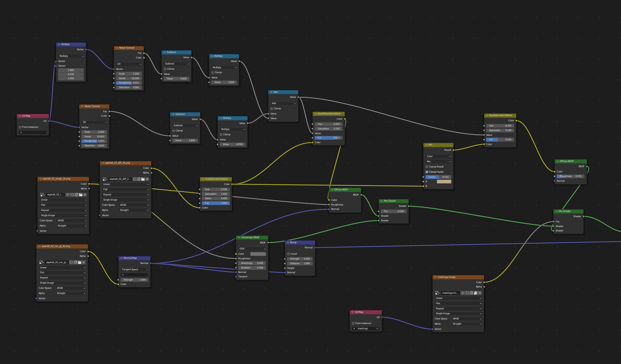This screenshot has width=621, height=364.
Task: Open image browse icon in markings-image node
Action: [x=438, y=293]
